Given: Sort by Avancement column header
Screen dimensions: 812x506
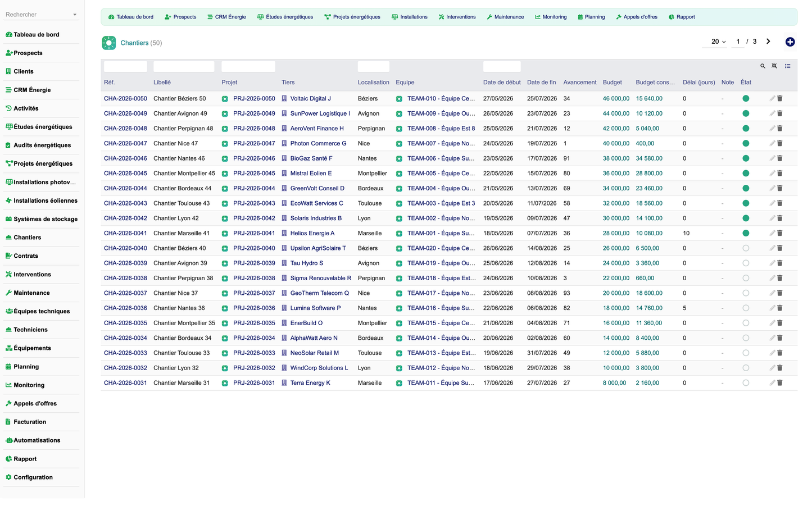Looking at the screenshot, I should [580, 83].
